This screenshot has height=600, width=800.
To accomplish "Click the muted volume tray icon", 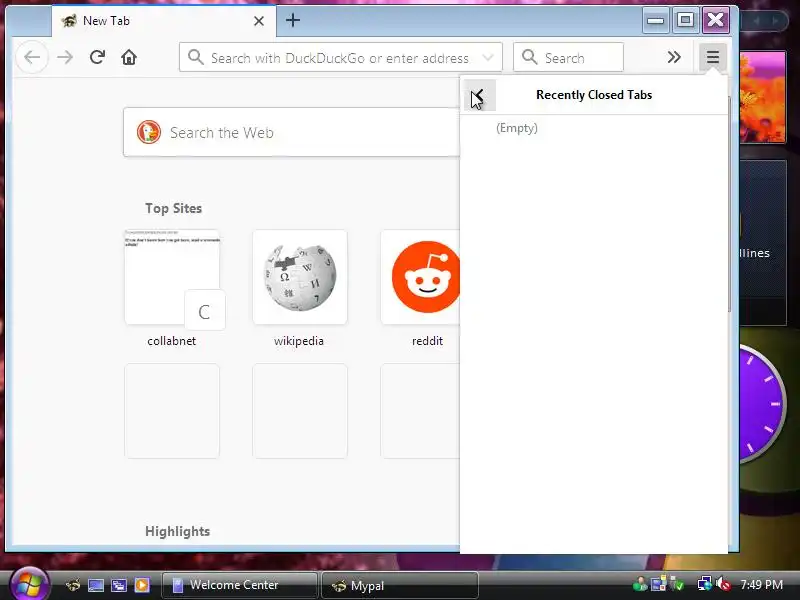I will pyautogui.click(x=722, y=584).
